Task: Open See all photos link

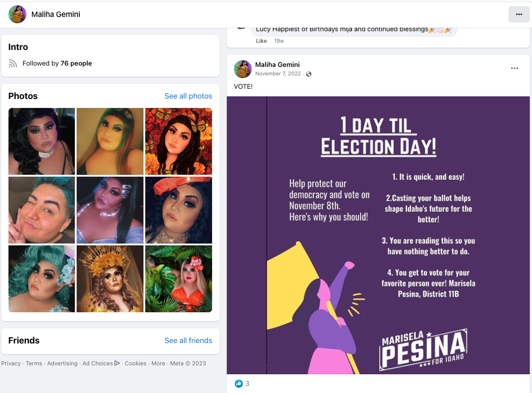Action: click(188, 96)
